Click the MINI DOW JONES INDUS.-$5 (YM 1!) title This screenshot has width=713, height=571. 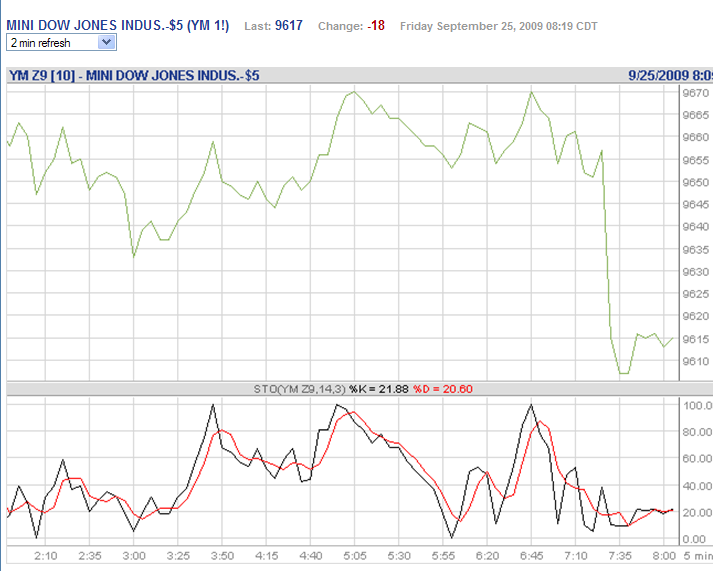point(118,25)
